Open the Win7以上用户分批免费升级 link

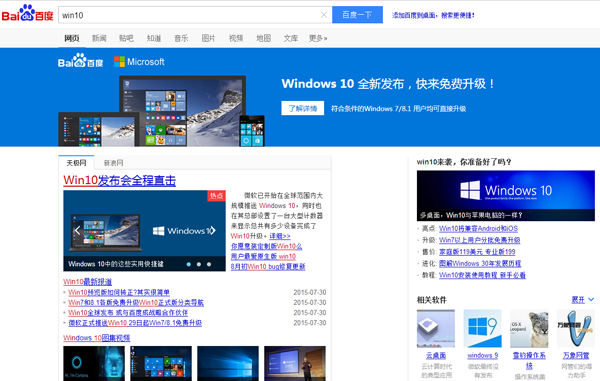point(479,240)
